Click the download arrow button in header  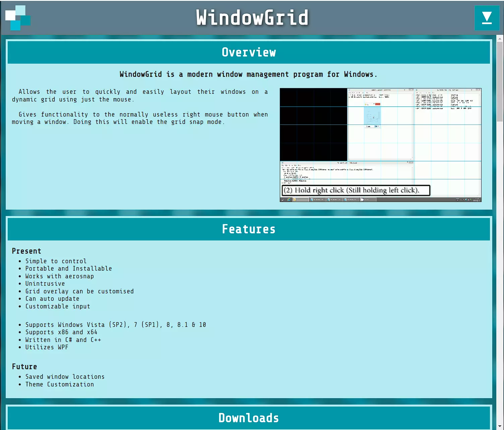click(x=487, y=18)
